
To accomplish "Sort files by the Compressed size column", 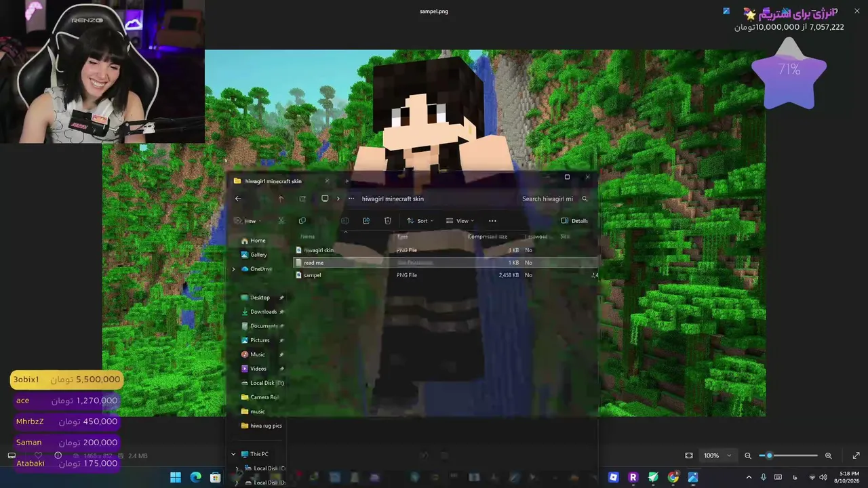I will 488,237.
